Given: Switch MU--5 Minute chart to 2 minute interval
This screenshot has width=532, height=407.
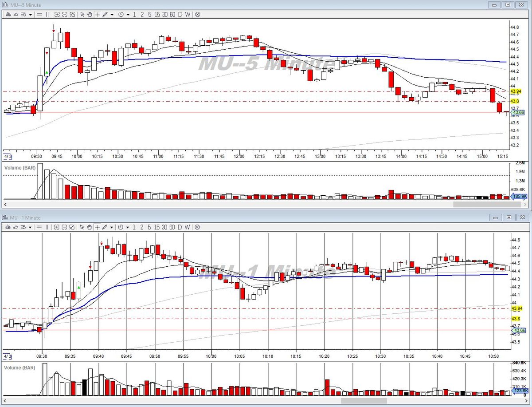Looking at the screenshot, I should 142,14.
